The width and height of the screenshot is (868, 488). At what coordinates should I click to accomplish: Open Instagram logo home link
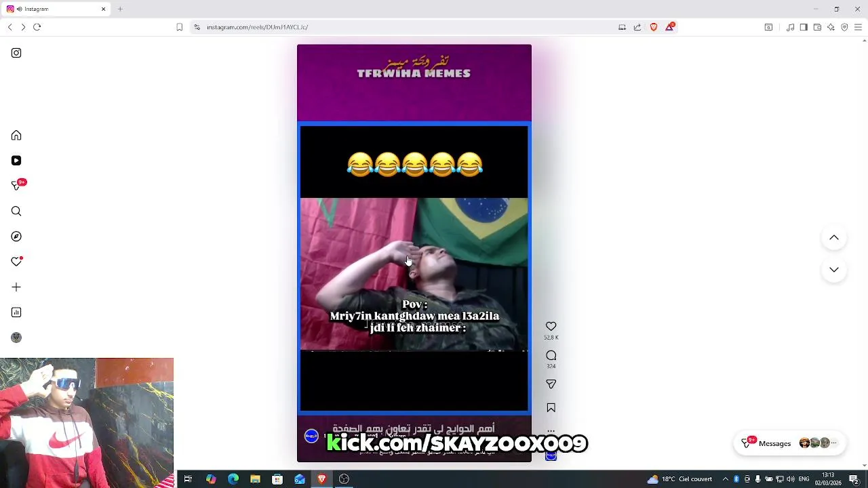click(x=16, y=53)
